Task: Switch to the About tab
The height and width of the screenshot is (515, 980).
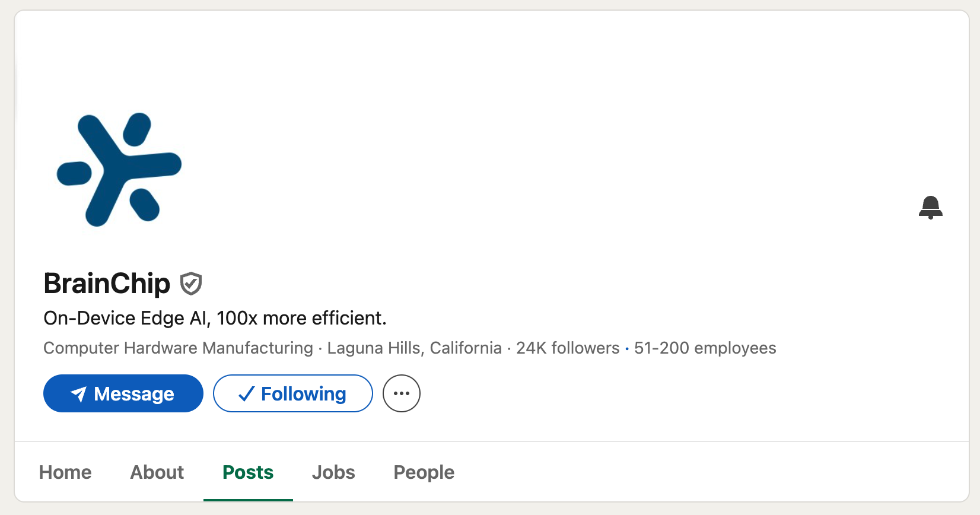Action: pyautogui.click(x=157, y=472)
